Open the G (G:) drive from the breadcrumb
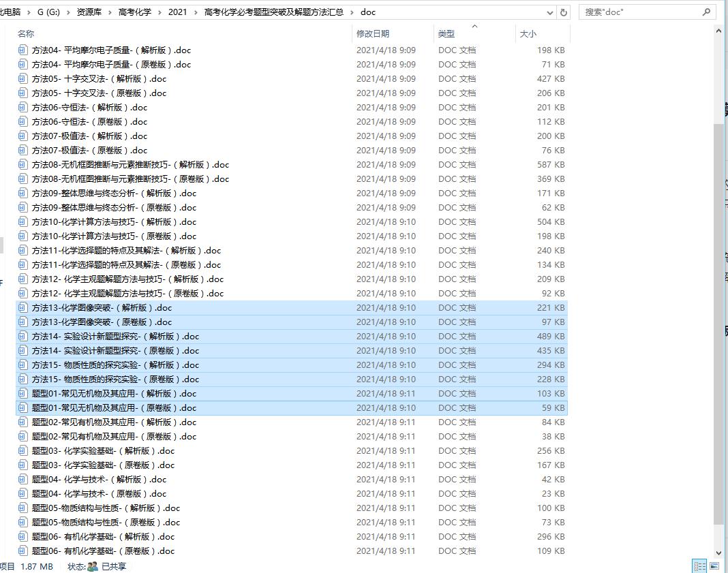Viewport: 728px width, 573px height. (x=46, y=12)
